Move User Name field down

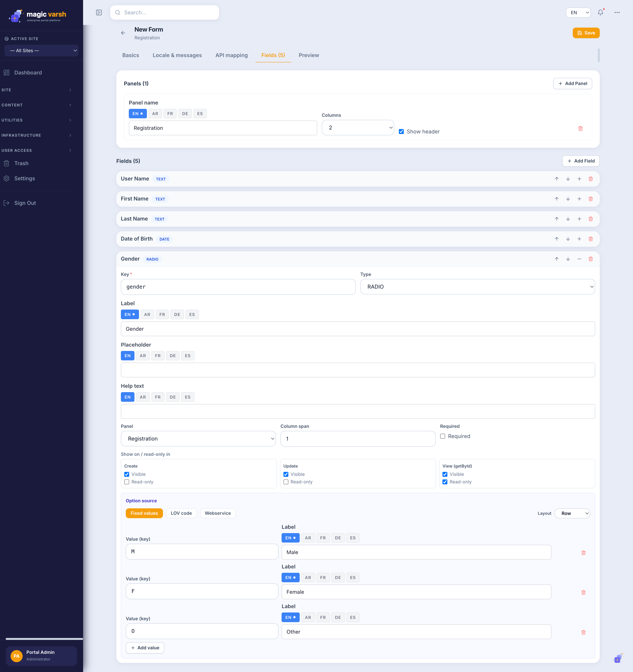568,179
